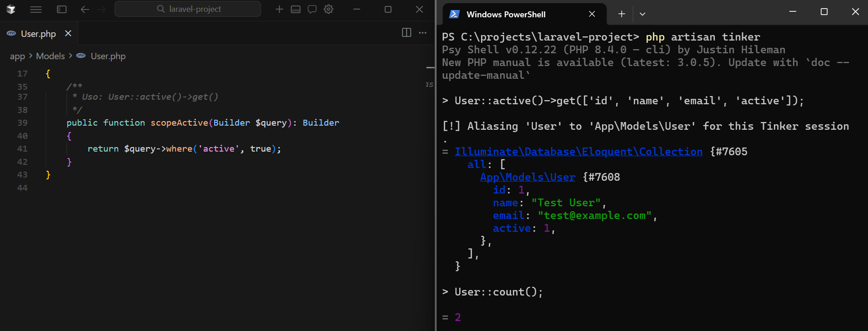Screen dimensions: 868x331
Task: Open the editor more actions ellipsis
Action: click(423, 32)
